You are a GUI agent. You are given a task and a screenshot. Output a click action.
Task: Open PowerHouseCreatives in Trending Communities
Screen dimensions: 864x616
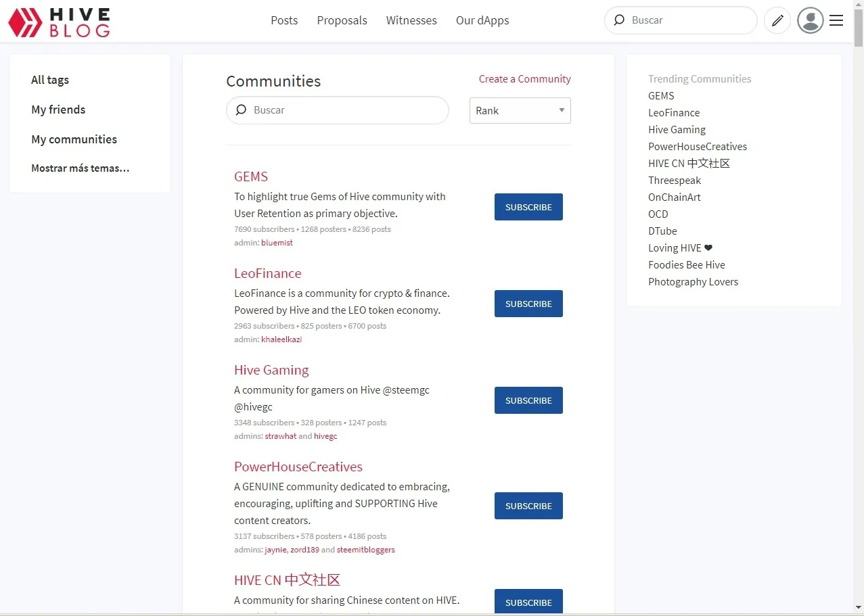pyautogui.click(x=698, y=146)
